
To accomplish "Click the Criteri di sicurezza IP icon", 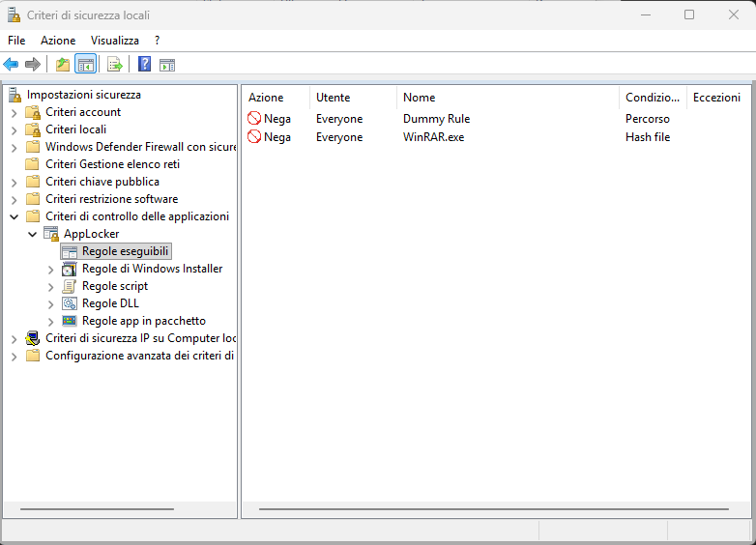I will coord(33,338).
